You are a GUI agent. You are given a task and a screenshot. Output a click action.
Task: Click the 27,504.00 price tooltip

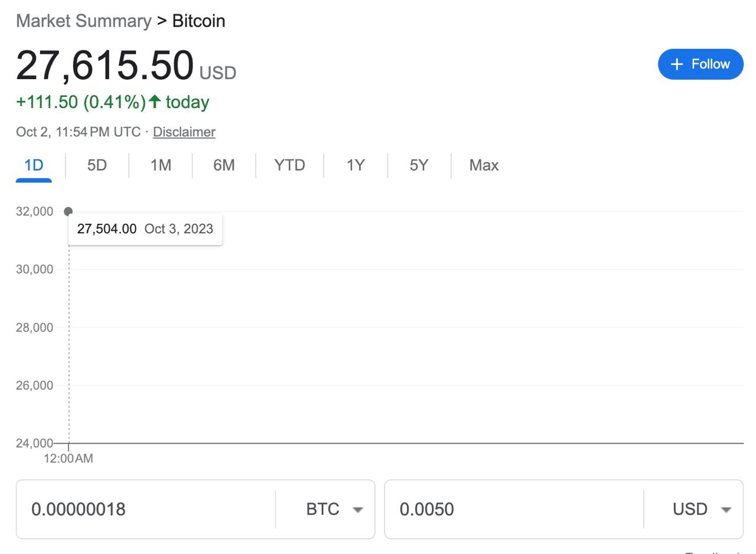tap(145, 229)
